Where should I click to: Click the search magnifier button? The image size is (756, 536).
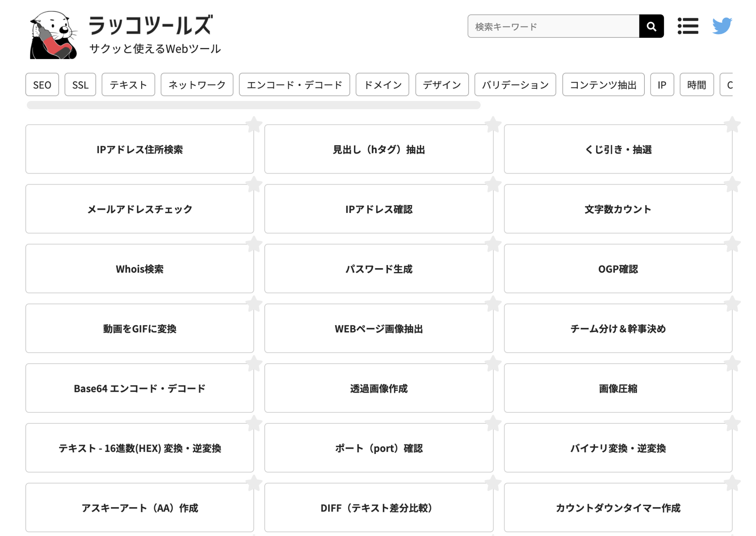651,26
